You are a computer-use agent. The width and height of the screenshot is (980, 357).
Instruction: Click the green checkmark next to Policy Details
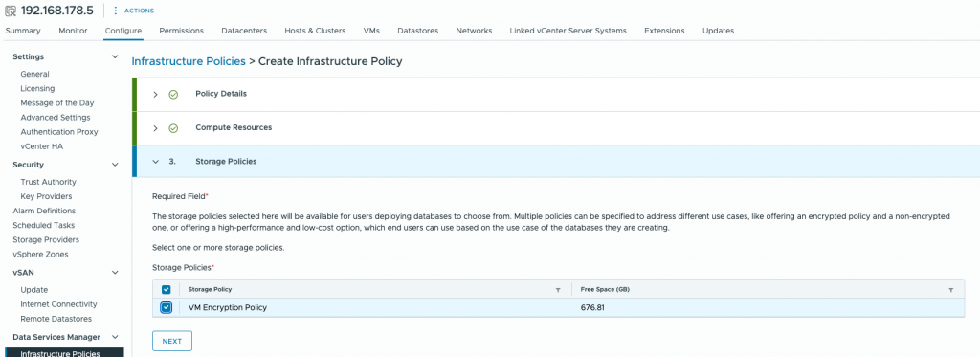click(x=174, y=95)
